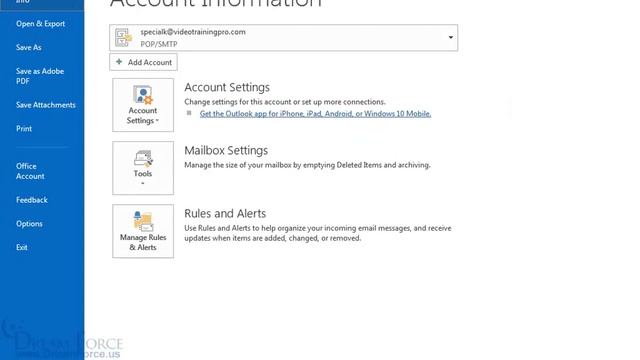Select Save As in the sidebar

[x=29, y=47]
